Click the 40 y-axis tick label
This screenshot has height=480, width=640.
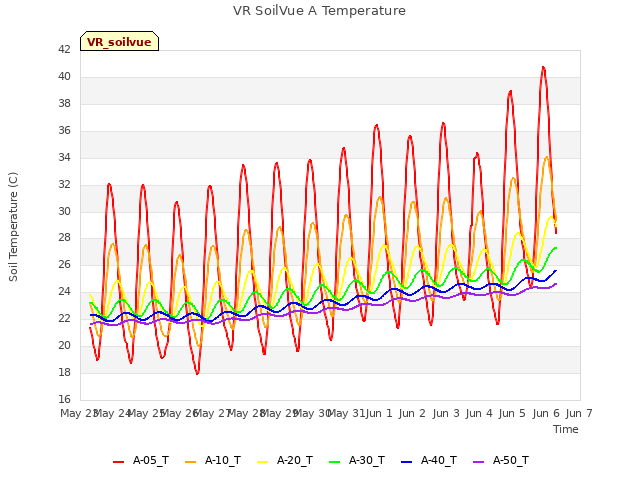pos(64,76)
